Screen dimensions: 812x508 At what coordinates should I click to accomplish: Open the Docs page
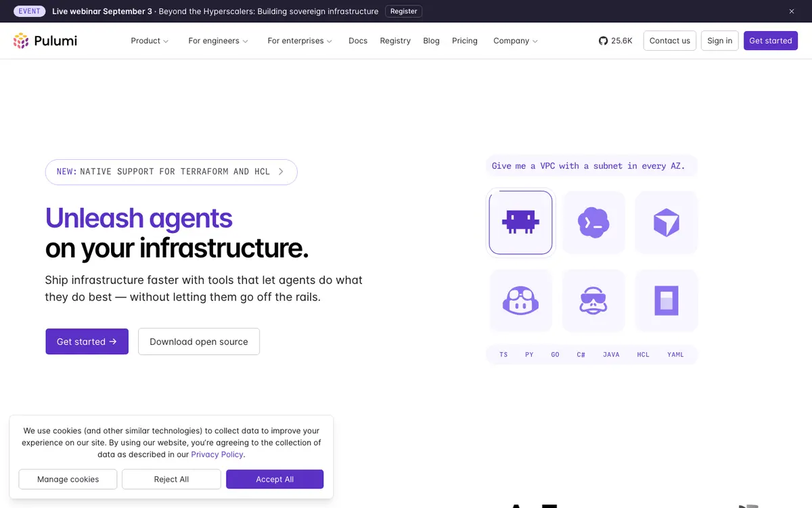pos(358,41)
